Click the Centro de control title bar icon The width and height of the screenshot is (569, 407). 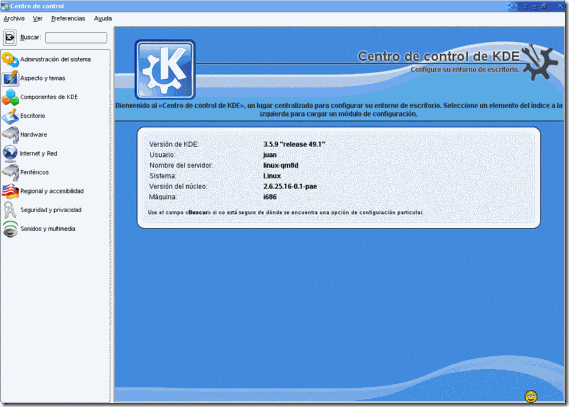(5, 6)
